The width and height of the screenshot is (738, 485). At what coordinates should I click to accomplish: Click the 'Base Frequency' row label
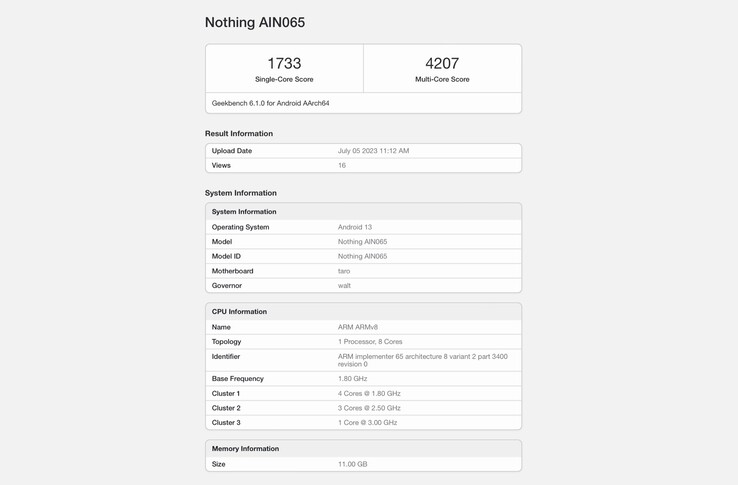click(x=238, y=379)
